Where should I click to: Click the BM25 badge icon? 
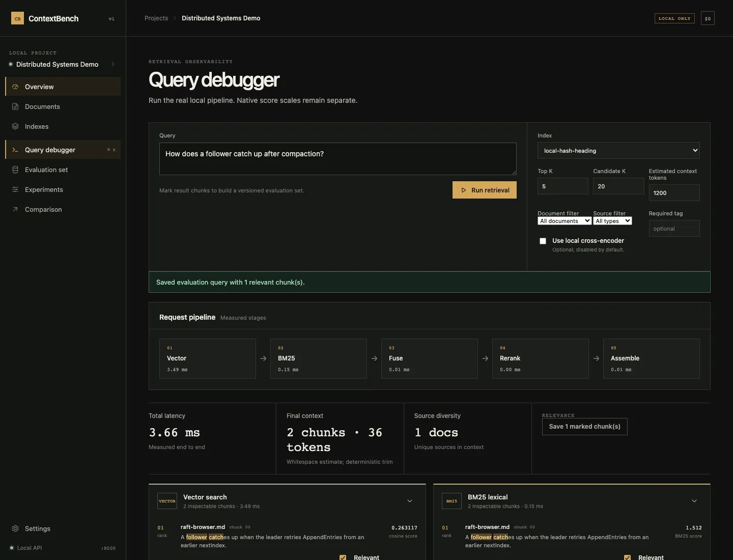452,501
